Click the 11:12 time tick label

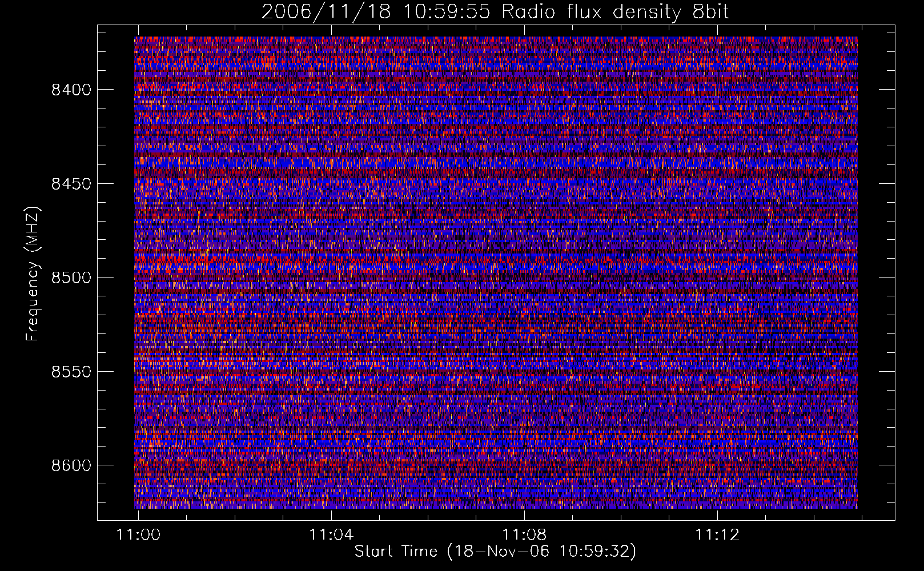tap(717, 534)
